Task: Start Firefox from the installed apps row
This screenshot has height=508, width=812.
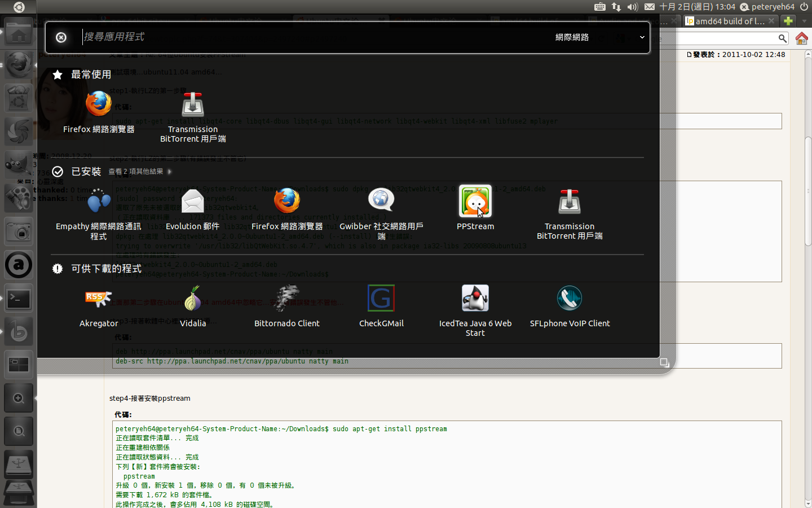Action: [x=287, y=209]
